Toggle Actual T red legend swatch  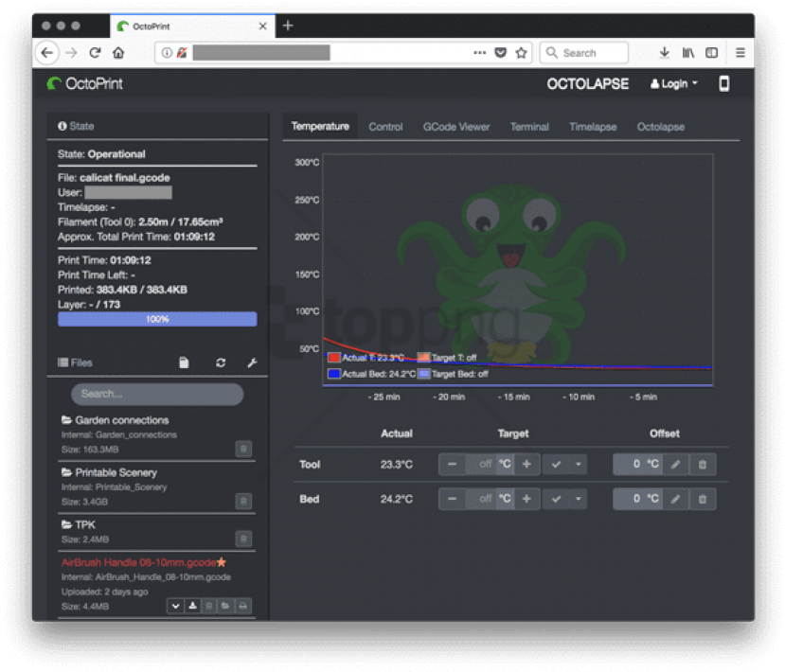[334, 357]
